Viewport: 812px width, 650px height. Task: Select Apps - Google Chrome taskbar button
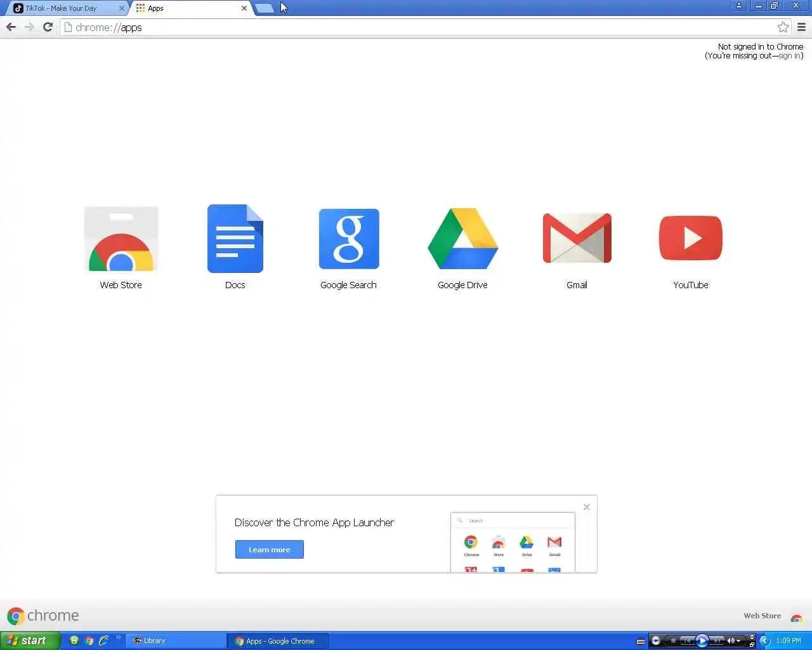[x=278, y=641]
